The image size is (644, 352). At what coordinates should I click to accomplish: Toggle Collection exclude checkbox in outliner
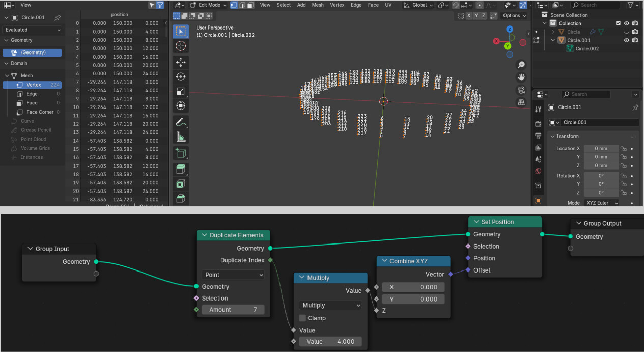click(618, 23)
